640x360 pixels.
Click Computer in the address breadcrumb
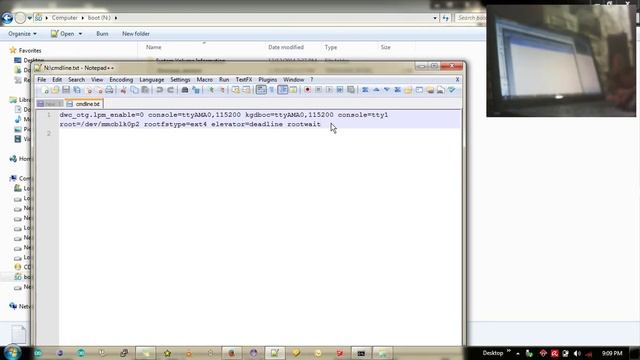tap(64, 18)
